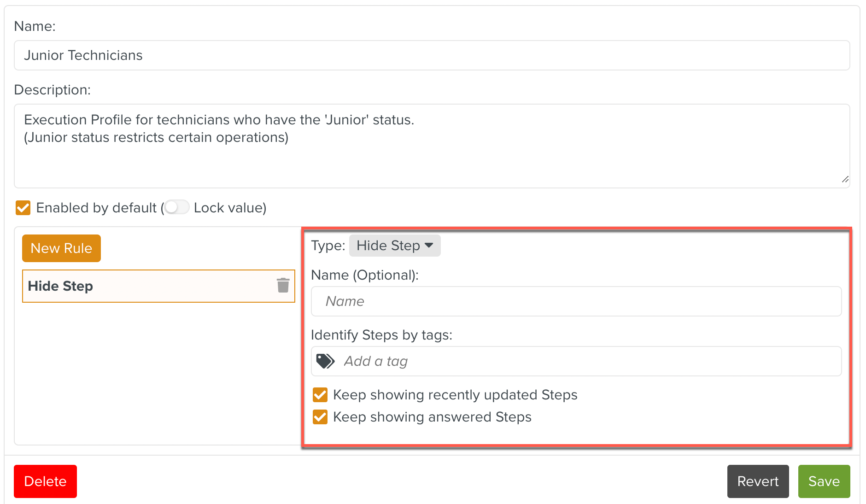Screen dimensions: 866x504
Task: Enable the Lock value switch
Action: click(x=176, y=207)
